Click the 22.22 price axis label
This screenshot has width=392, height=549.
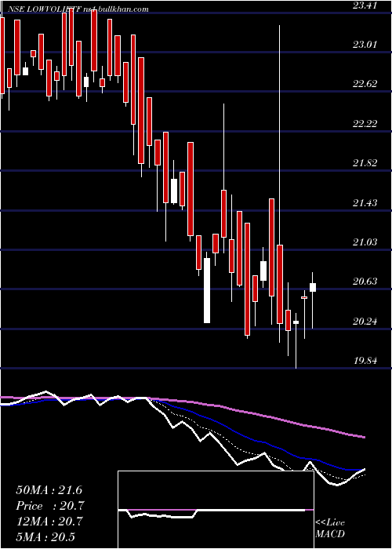point(365,124)
